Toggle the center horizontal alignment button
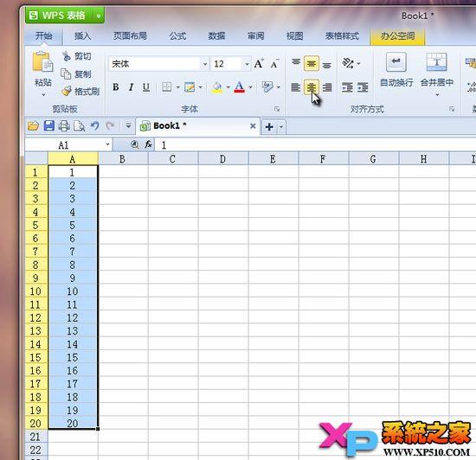This screenshot has width=476, height=460. pyautogui.click(x=312, y=87)
